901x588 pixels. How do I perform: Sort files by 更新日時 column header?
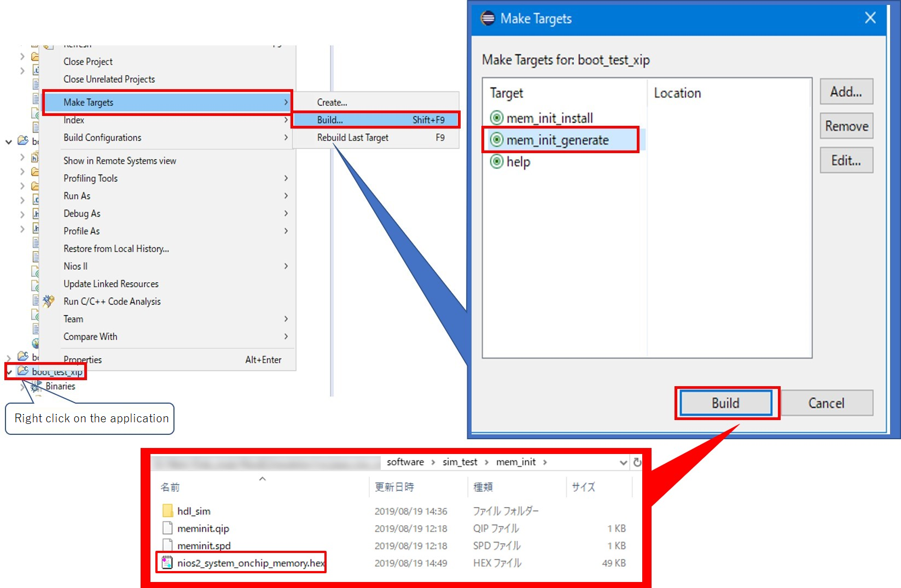[x=394, y=487]
